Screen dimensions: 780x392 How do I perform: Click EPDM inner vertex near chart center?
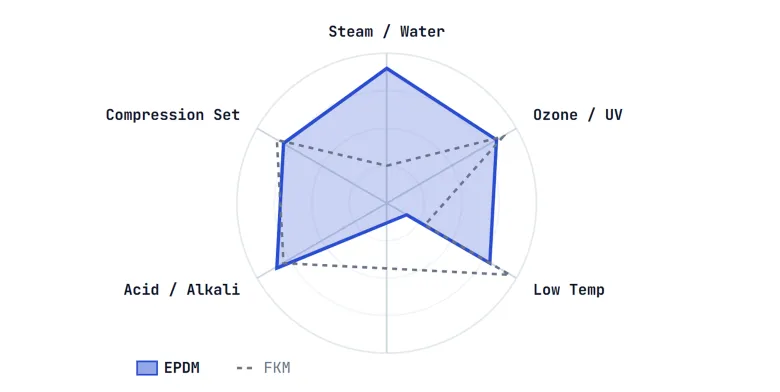[406, 215]
